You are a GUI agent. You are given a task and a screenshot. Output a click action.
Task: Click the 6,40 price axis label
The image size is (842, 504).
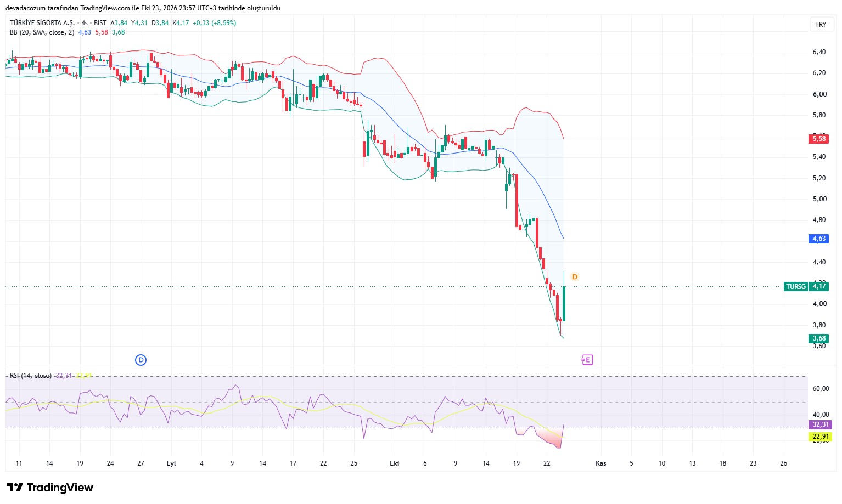pos(819,52)
